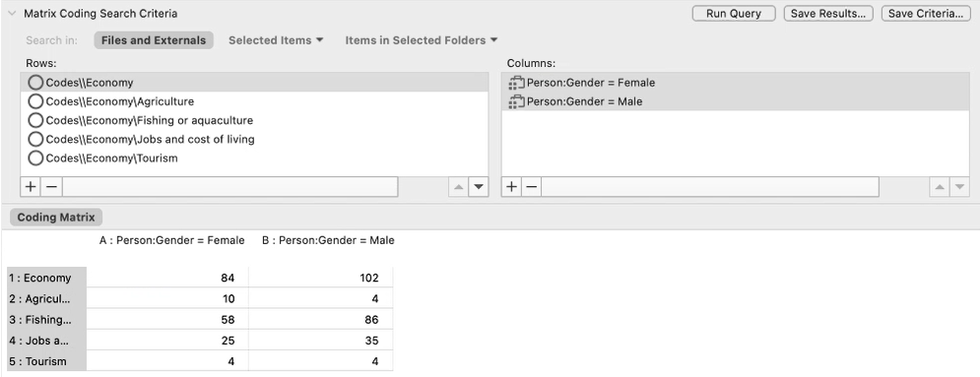Click the Gender = Female attribute icon

point(516,83)
